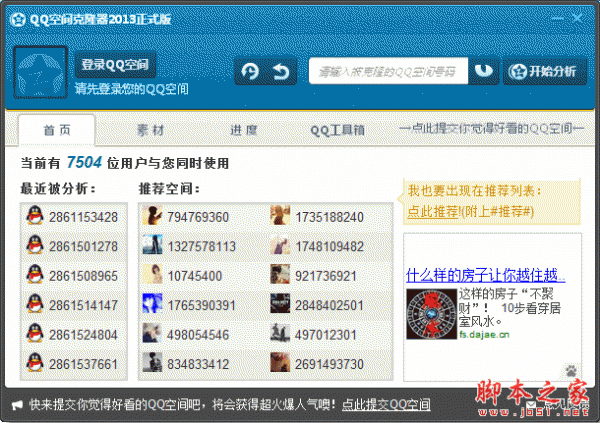
Task: Click avatar thumbnail next to 1765390391
Action: [152, 304]
